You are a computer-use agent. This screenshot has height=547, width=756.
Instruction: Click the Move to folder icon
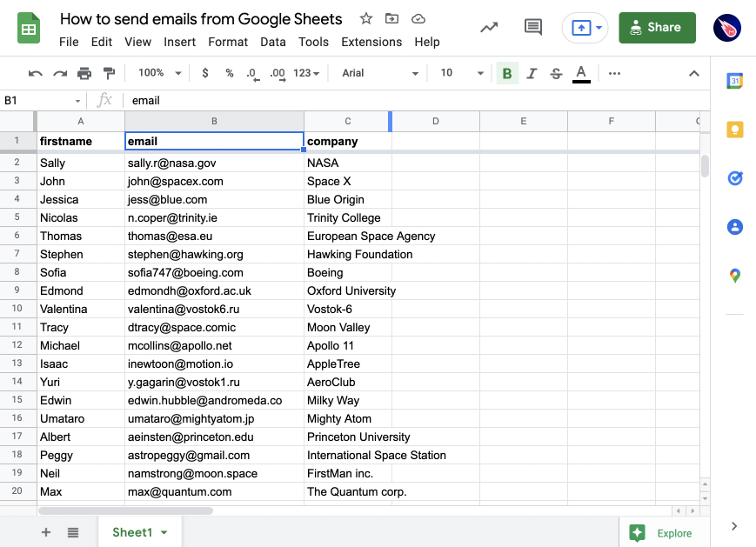coord(391,19)
